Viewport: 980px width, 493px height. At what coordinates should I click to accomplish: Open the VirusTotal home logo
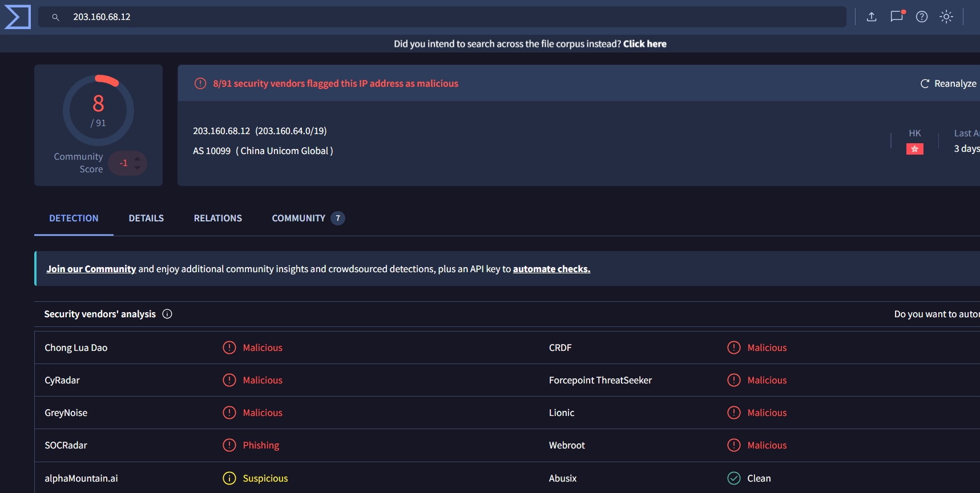(x=17, y=17)
